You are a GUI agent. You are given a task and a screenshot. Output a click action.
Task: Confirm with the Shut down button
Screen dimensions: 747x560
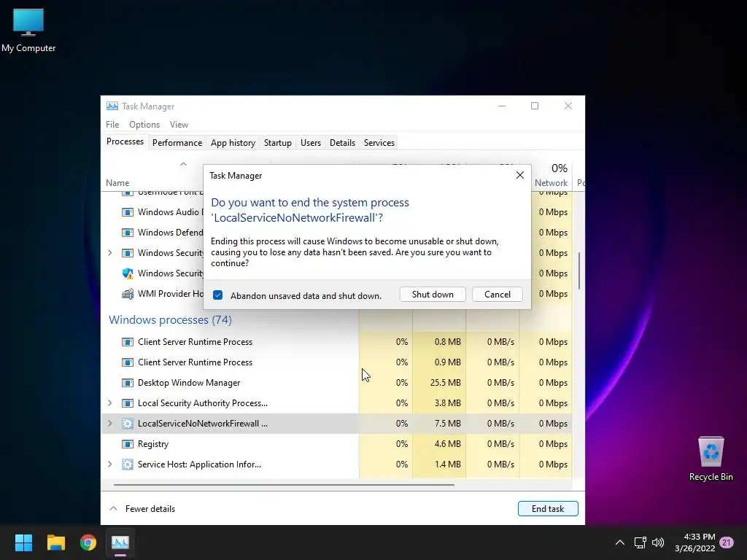coord(433,295)
